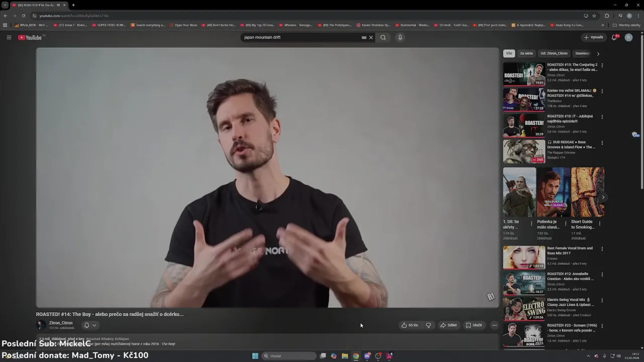The image size is (644, 362).
Task: Open Polievka je málo slaná short
Action: pos(553,193)
